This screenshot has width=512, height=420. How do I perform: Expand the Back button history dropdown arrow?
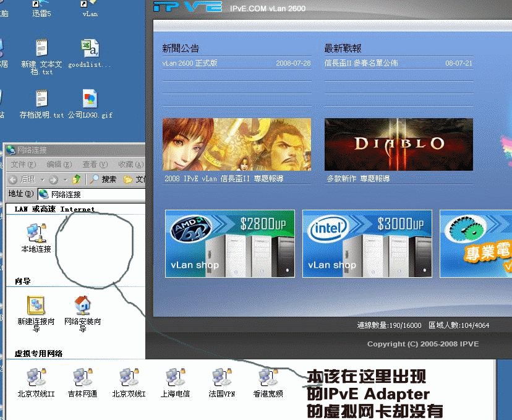(43, 179)
